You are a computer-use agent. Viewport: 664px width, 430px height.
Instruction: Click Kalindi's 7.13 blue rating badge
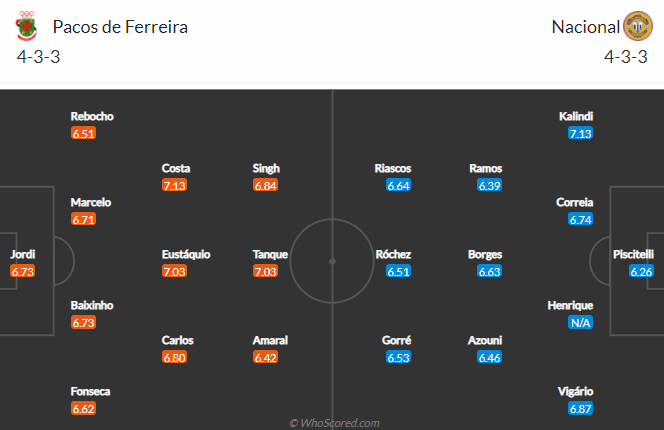pos(580,134)
